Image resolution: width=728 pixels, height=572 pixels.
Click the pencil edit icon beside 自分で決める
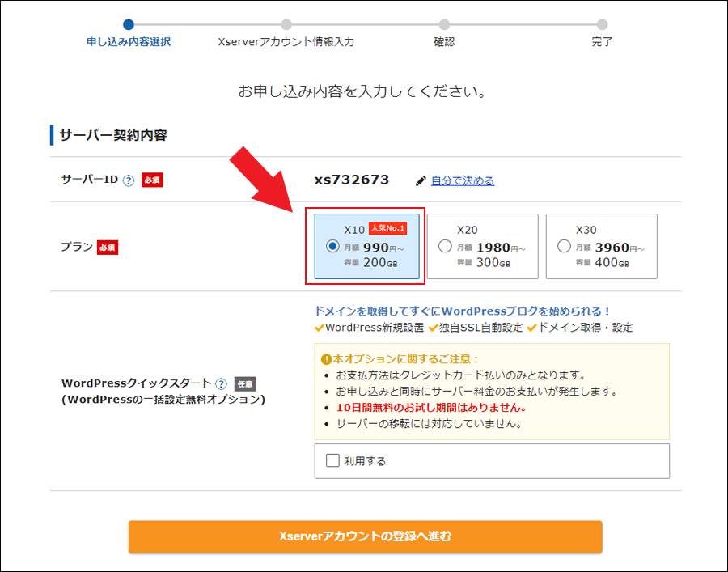pyautogui.click(x=421, y=181)
